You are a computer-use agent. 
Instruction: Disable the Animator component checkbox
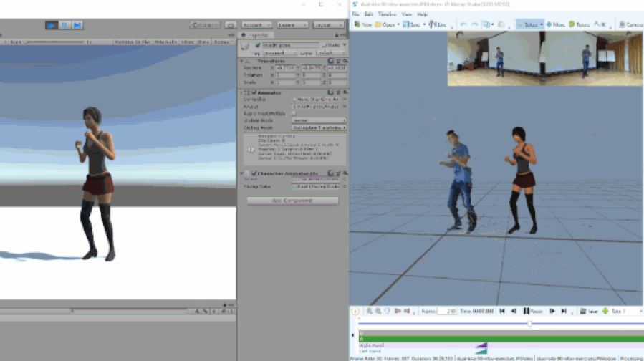pyautogui.click(x=254, y=92)
